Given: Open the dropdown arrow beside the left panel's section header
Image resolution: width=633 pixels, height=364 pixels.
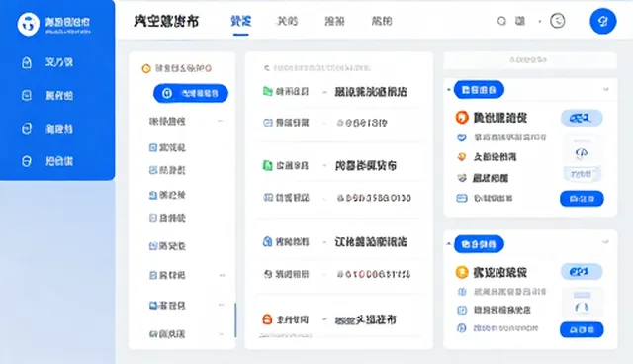Looking at the screenshot, I should click(220, 121).
